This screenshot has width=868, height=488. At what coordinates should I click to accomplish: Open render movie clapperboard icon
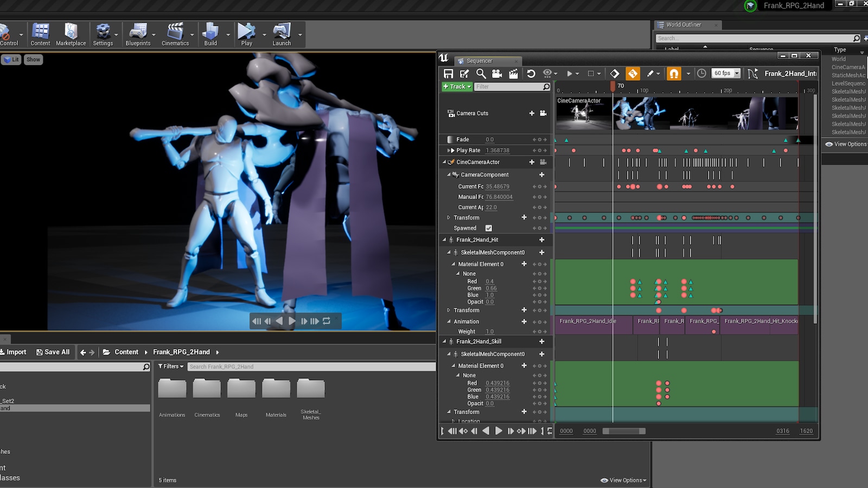(513, 74)
